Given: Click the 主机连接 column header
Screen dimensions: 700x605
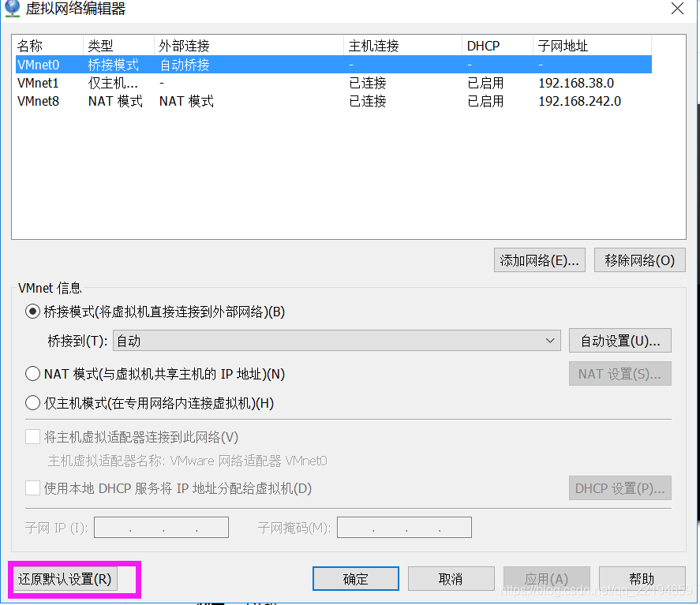Looking at the screenshot, I should coord(402,46).
